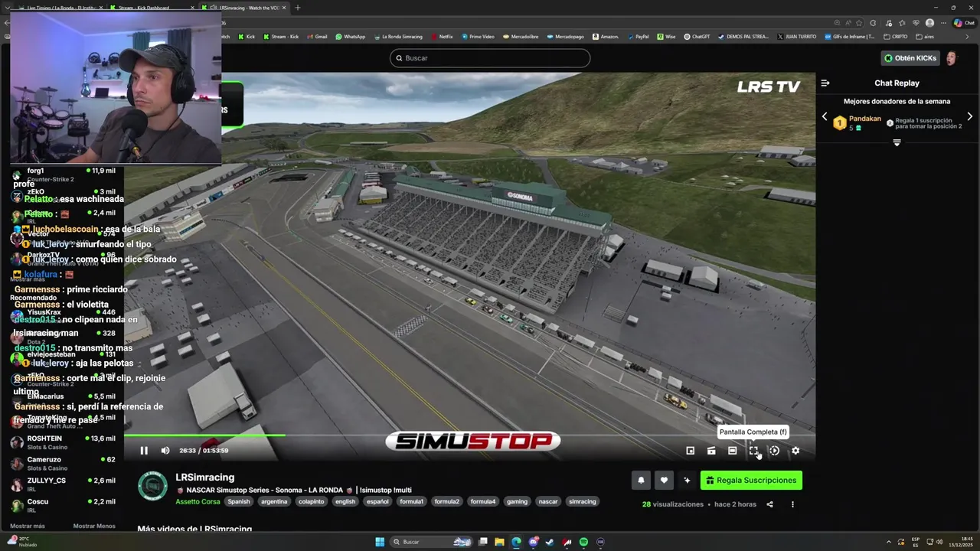Open the three-dot video options menu
Screen dimensions: 980x551
click(x=792, y=504)
